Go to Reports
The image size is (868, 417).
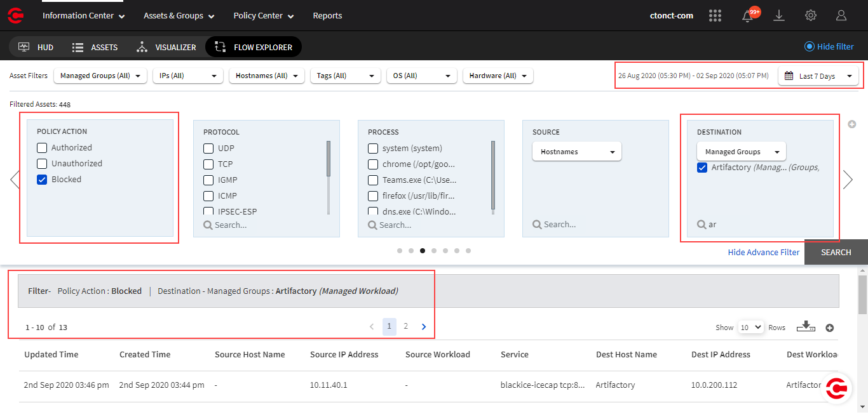[327, 15]
